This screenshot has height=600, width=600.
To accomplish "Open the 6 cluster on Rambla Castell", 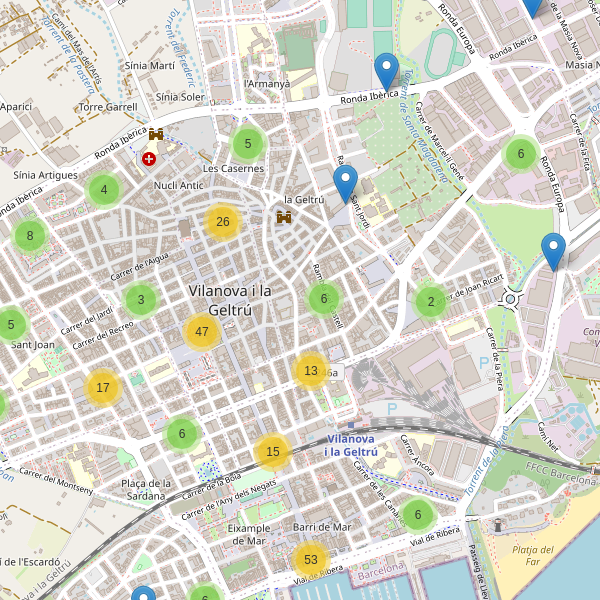I will click(x=324, y=299).
